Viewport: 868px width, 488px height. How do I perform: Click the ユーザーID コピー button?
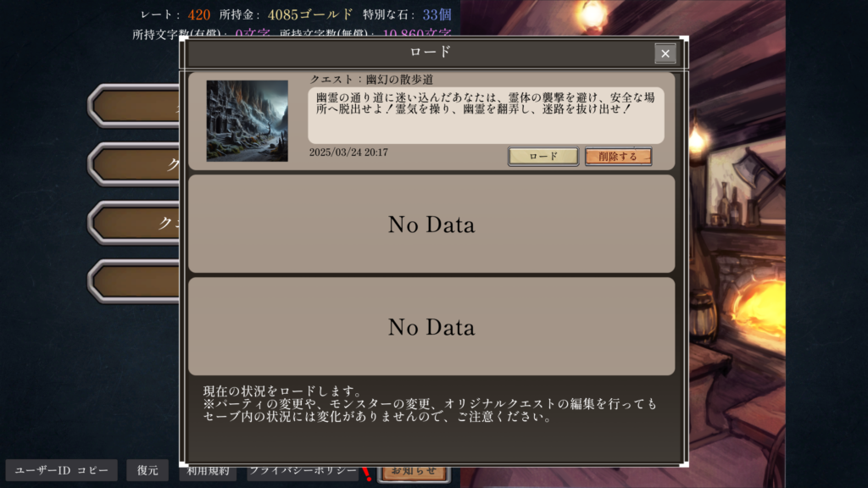pyautogui.click(x=61, y=470)
